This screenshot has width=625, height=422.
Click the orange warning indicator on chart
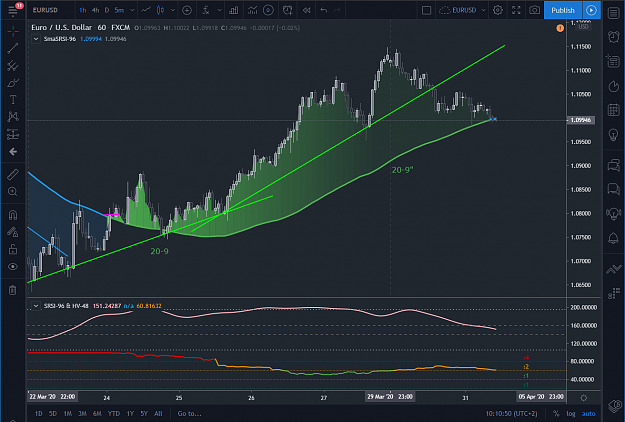560,28
